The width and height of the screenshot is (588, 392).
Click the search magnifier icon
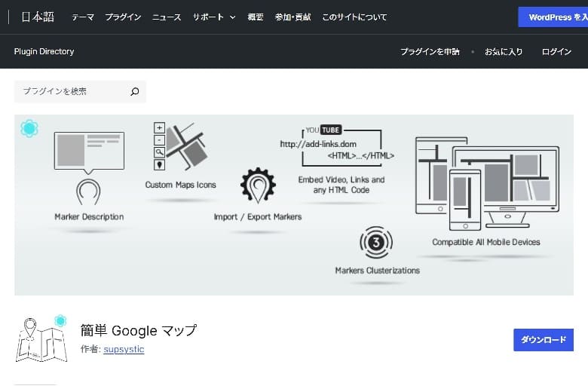click(x=135, y=91)
